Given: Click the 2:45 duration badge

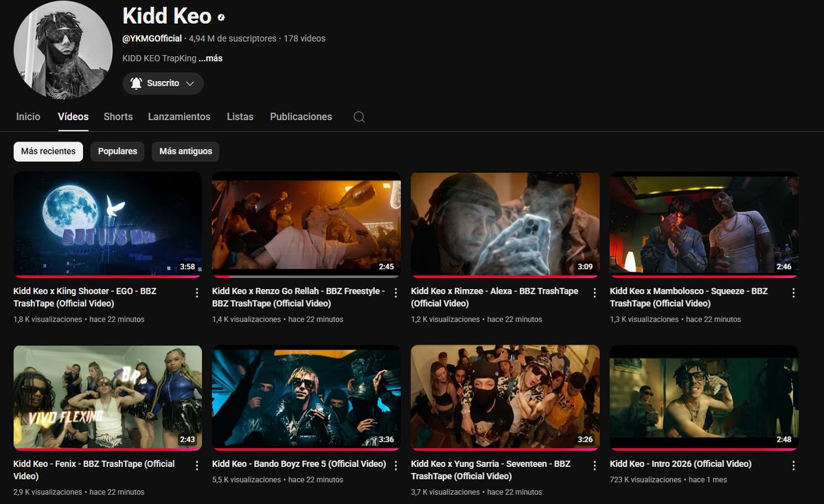Looking at the screenshot, I should pos(386,266).
